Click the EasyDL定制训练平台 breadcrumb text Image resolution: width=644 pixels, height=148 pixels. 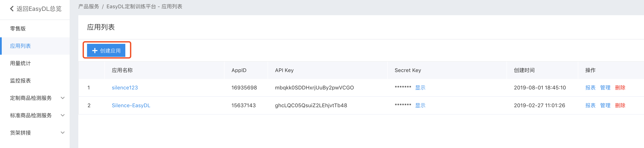click(131, 7)
